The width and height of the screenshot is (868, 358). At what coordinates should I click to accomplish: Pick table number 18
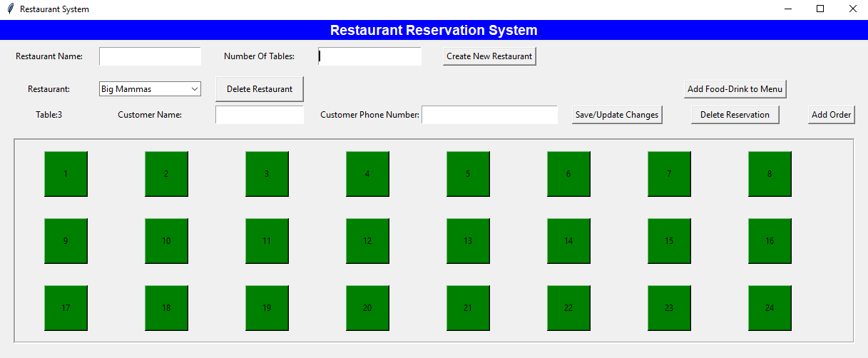(166, 307)
